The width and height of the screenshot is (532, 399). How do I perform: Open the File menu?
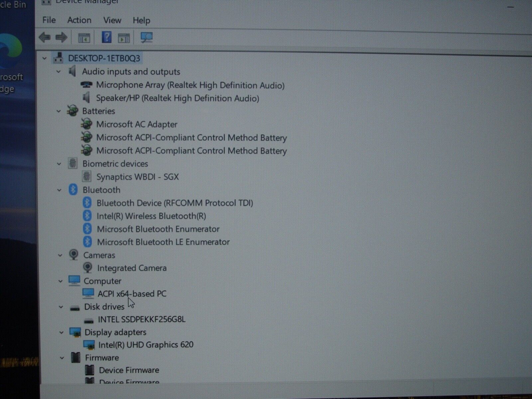coord(49,20)
